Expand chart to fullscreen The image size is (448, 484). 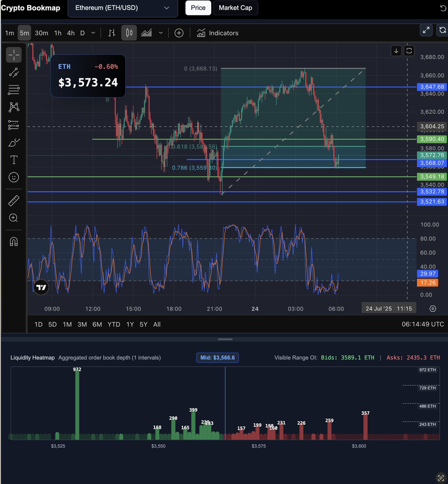426,30
